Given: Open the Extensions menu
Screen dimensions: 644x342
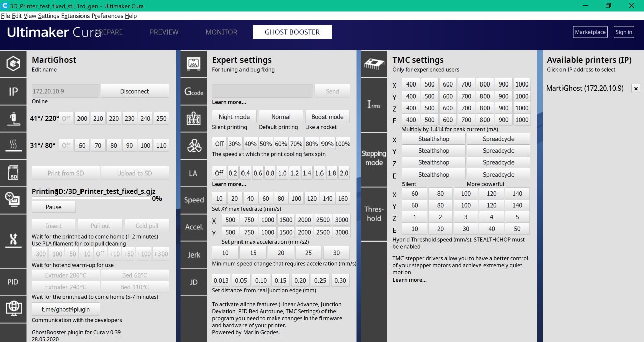Looking at the screenshot, I should [75, 16].
